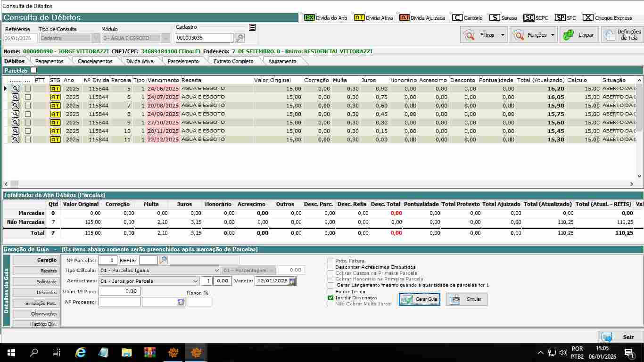
Task: Click the REFIS lookup magnifier icon
Action: click(x=163, y=260)
